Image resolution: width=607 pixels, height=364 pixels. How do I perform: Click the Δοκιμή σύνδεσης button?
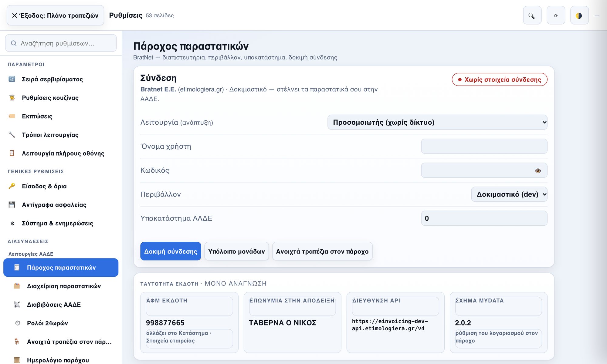[x=171, y=251]
